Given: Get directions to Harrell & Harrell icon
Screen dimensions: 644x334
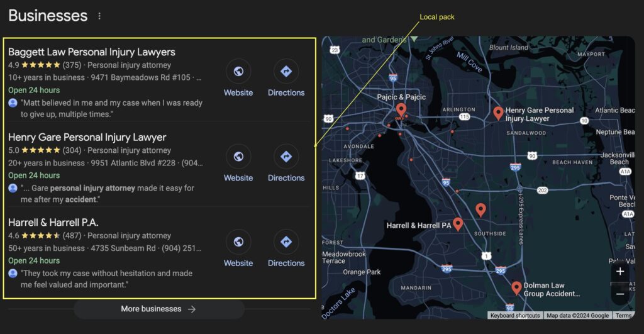Looking at the screenshot, I should [x=286, y=242].
